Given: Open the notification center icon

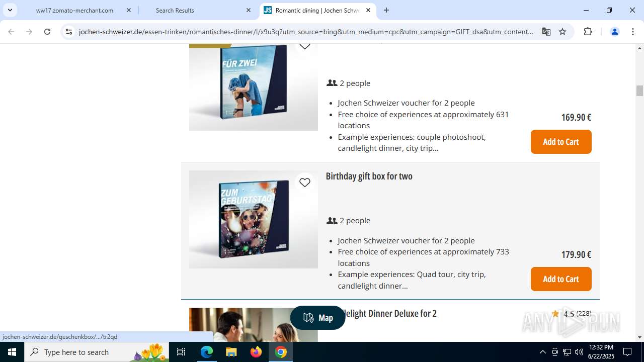Looking at the screenshot, I should pos(627,352).
